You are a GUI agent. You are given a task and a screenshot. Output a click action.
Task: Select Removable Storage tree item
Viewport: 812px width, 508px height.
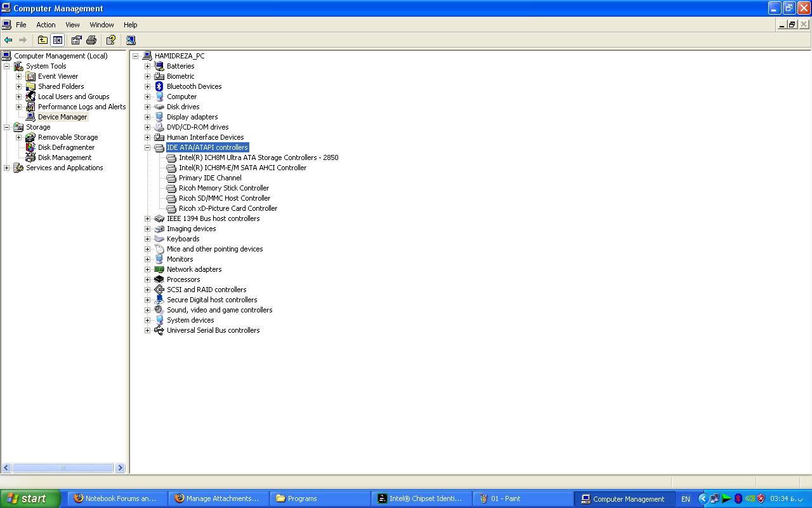pos(68,137)
